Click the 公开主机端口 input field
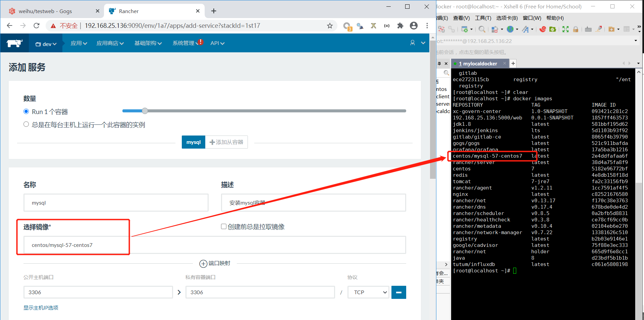Viewport: 644px width, 320px height. pos(98,292)
